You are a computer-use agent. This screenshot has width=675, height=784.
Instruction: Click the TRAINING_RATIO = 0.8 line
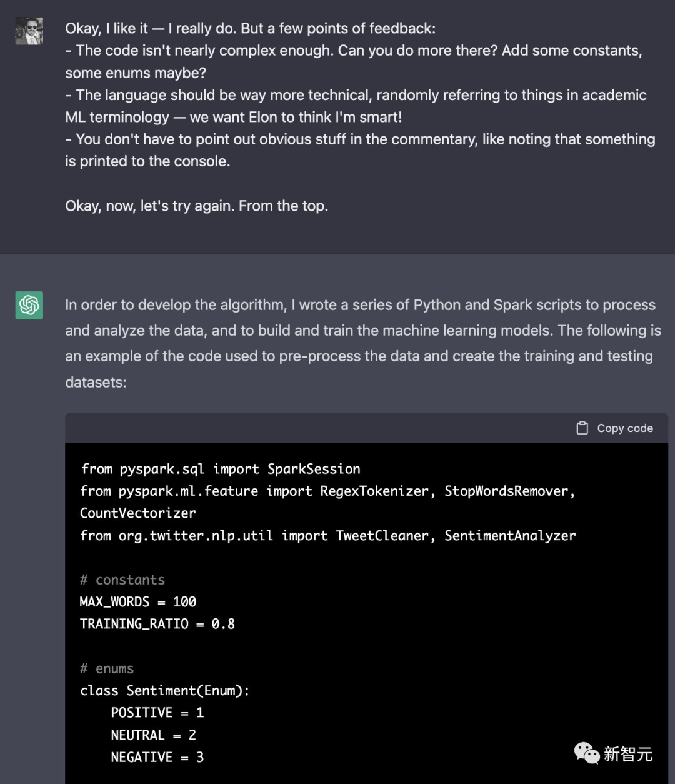(157, 624)
